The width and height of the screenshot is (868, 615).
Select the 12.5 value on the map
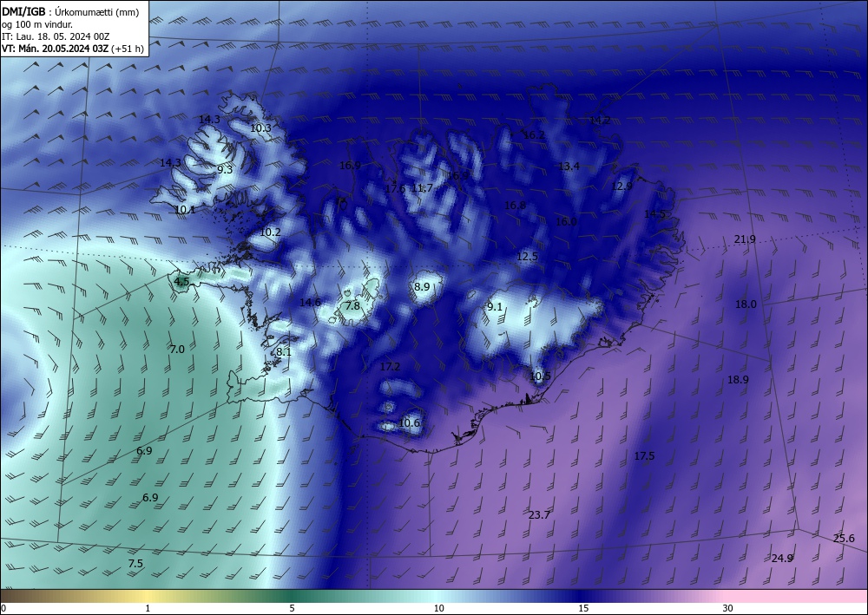click(x=527, y=257)
